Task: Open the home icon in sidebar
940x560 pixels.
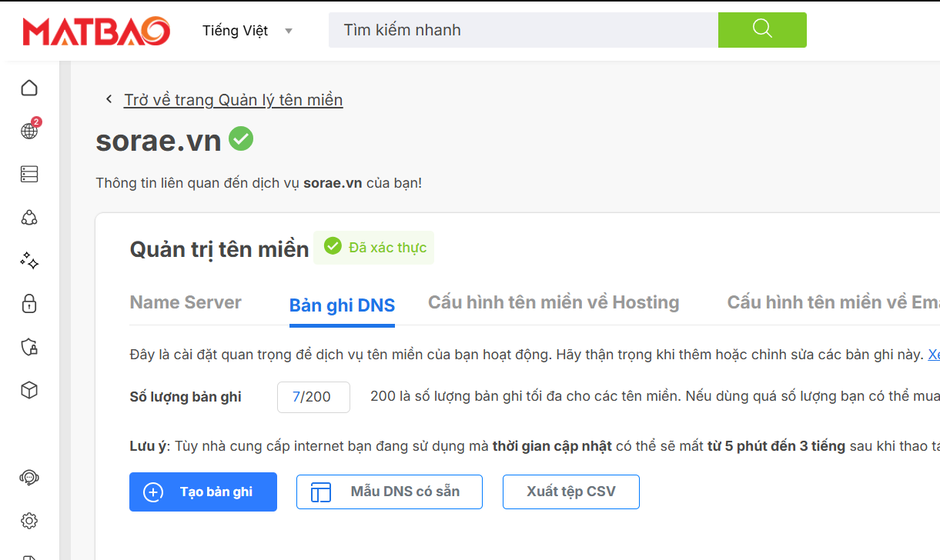Action: 29,88
